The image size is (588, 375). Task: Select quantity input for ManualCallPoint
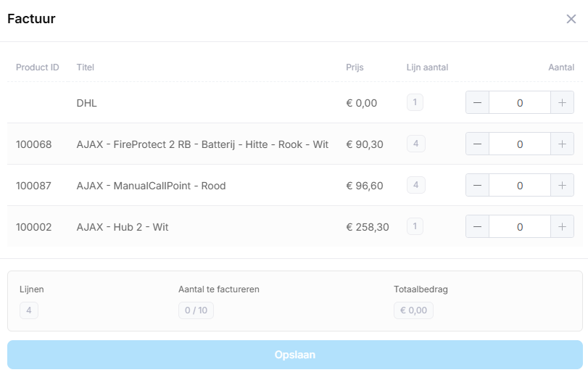click(519, 186)
